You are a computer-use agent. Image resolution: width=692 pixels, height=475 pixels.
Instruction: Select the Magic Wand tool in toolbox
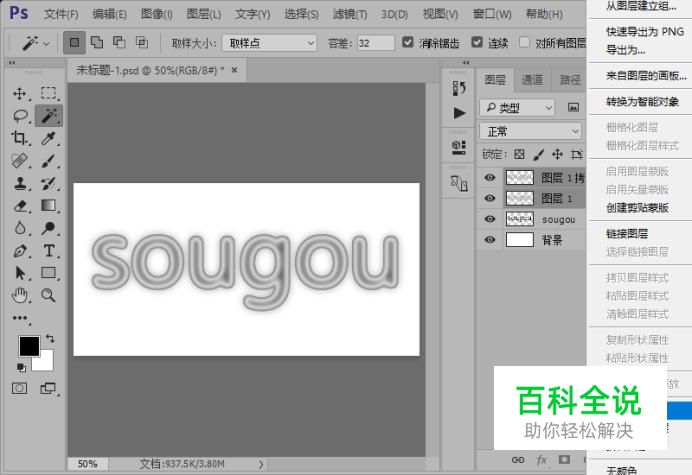pos(49,116)
